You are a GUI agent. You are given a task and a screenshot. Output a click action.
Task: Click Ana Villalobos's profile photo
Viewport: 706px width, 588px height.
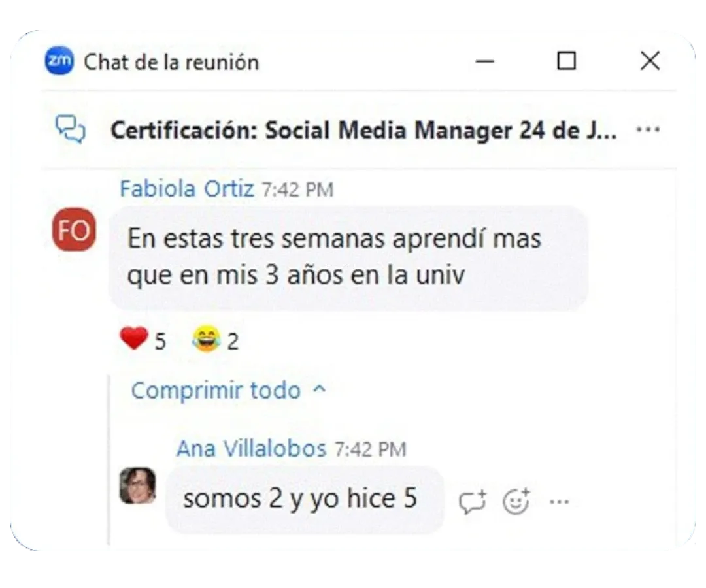pos(138,486)
